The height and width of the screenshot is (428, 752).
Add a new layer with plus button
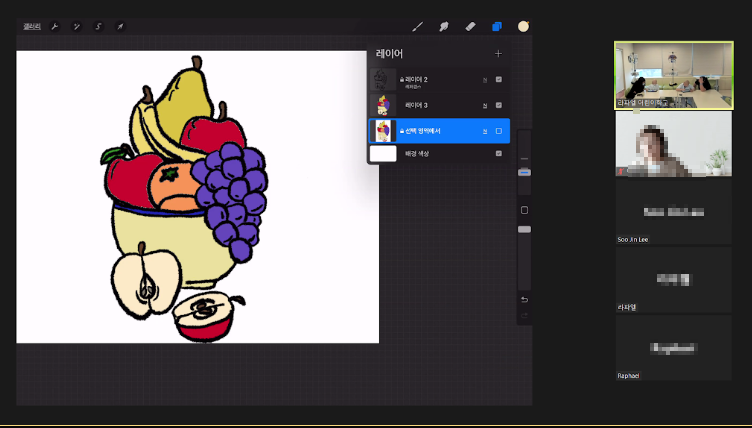pyautogui.click(x=498, y=53)
